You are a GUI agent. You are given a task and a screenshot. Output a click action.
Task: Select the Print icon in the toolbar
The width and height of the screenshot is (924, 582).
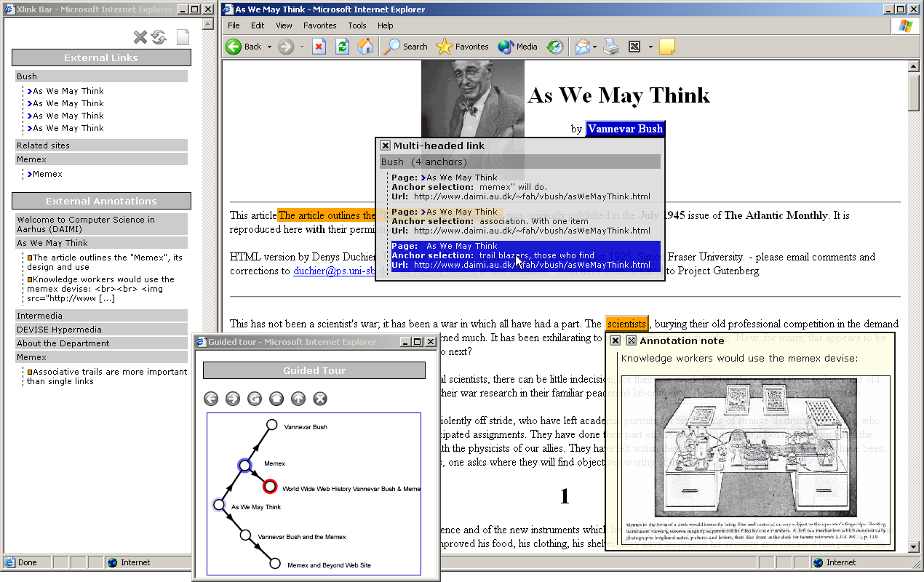tap(610, 46)
